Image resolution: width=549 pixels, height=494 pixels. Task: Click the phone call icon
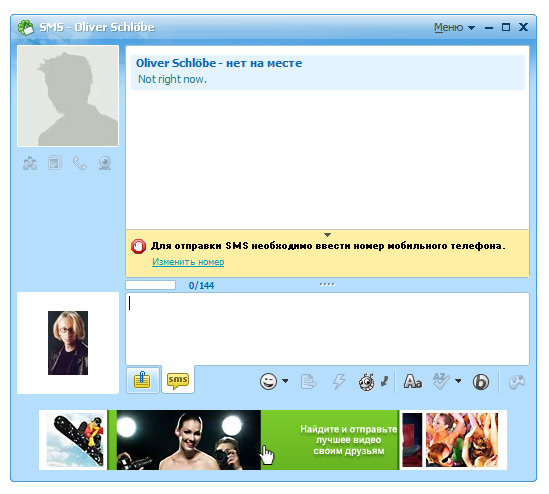[x=79, y=163]
